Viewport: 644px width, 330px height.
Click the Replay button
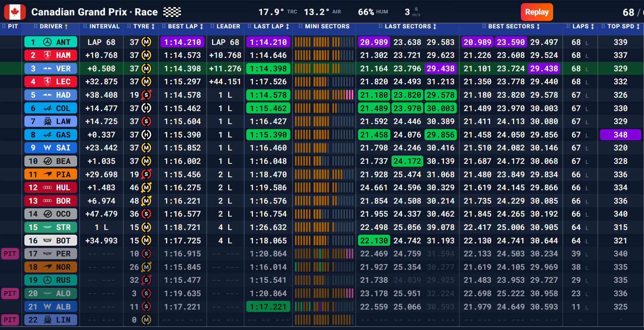(x=537, y=12)
